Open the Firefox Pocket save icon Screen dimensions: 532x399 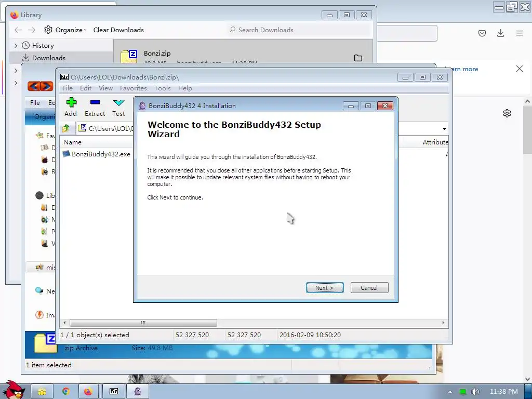coord(482,33)
